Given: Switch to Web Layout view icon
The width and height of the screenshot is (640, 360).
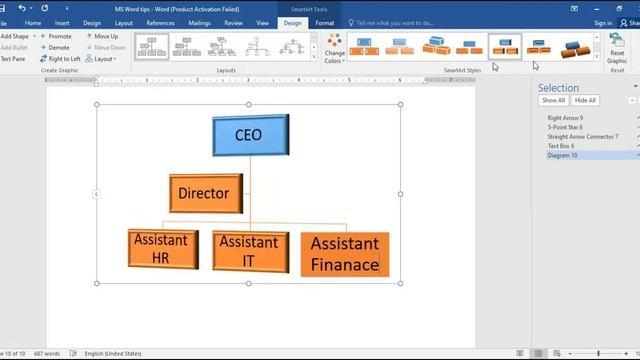Looking at the screenshot, I should [557, 353].
